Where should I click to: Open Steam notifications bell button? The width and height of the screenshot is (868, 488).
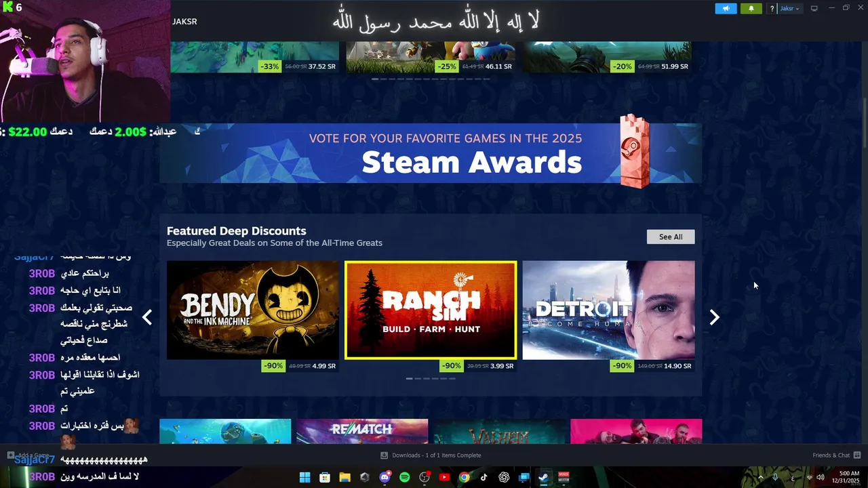coord(751,9)
